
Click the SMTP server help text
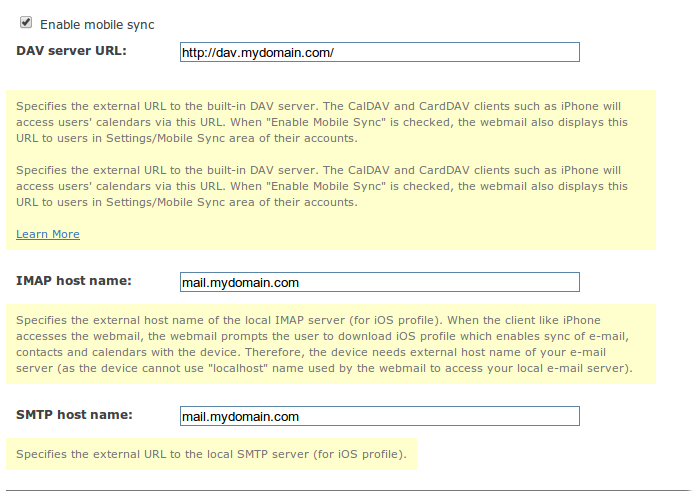coord(212,454)
